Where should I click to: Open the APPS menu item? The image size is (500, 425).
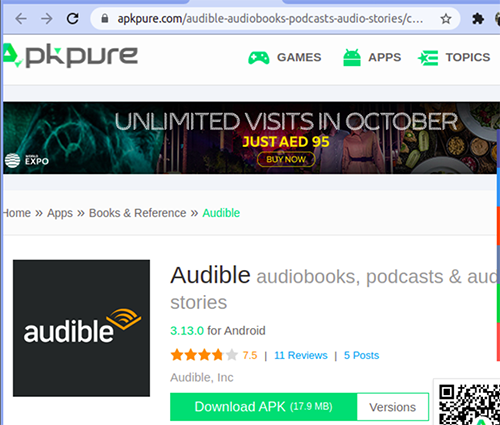[x=384, y=57]
